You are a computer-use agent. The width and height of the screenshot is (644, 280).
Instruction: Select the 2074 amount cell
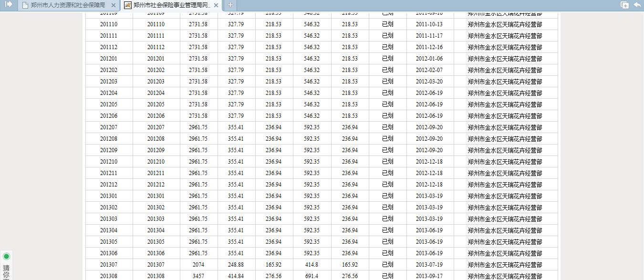click(198, 265)
